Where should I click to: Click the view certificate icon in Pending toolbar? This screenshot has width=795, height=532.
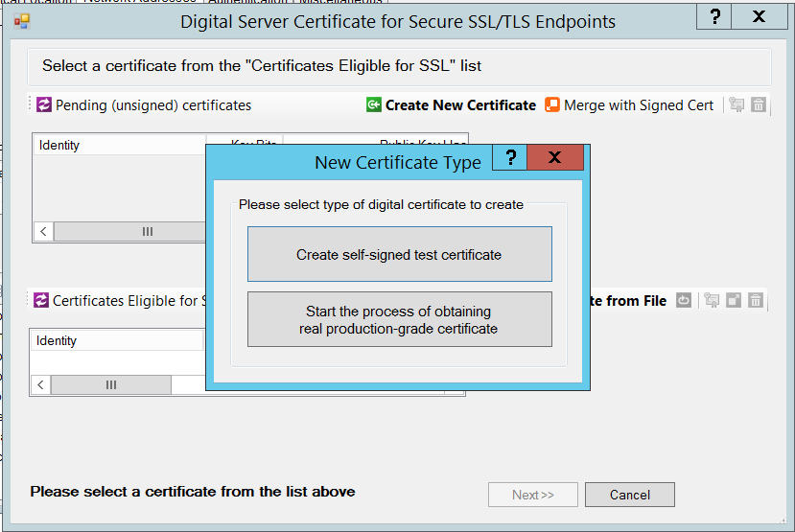[737, 104]
